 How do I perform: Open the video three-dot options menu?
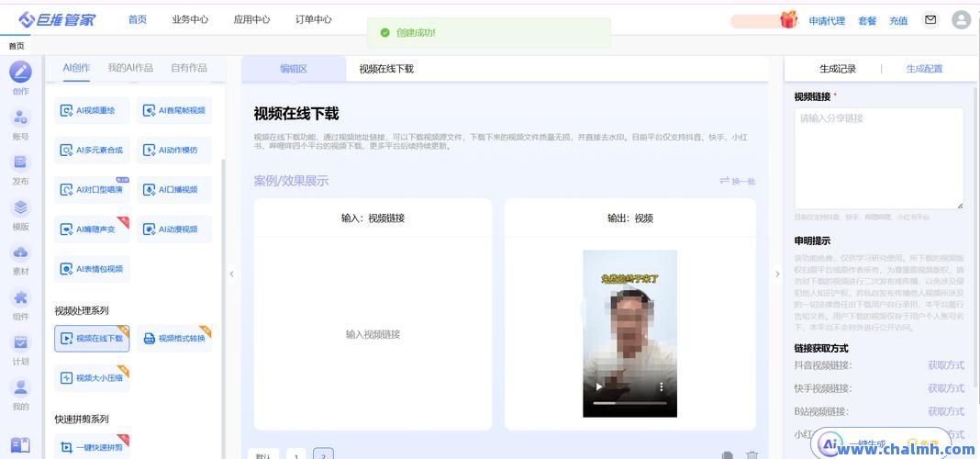click(662, 387)
